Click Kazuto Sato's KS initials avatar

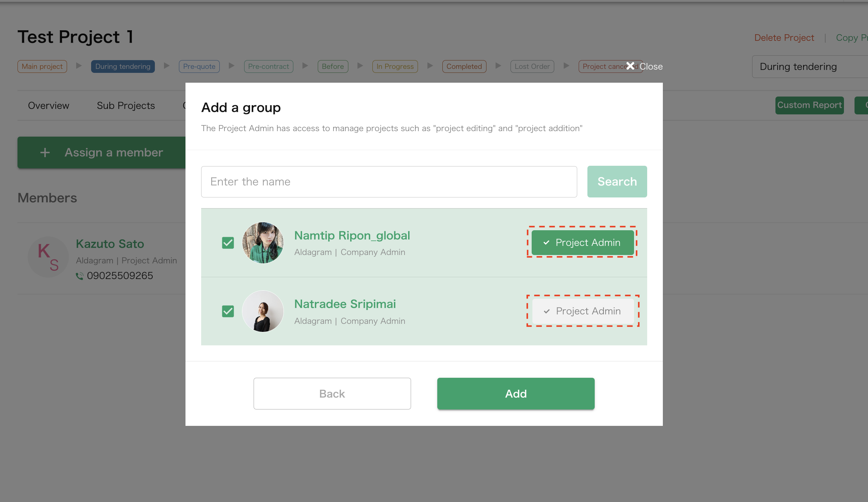[x=48, y=257]
